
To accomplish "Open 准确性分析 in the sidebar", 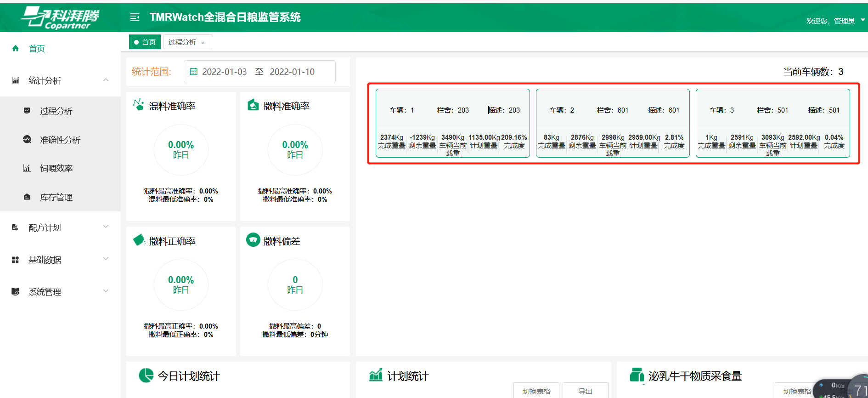I will (60, 140).
